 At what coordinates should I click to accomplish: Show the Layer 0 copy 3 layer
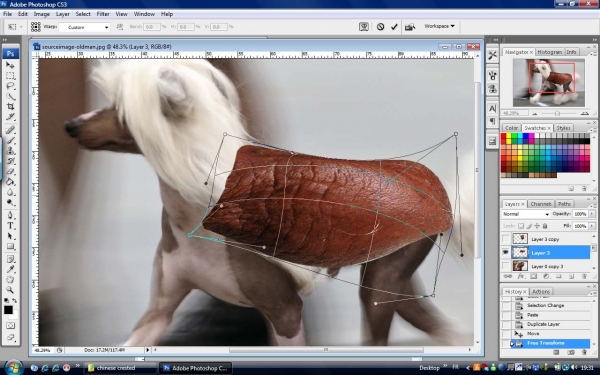click(x=506, y=266)
